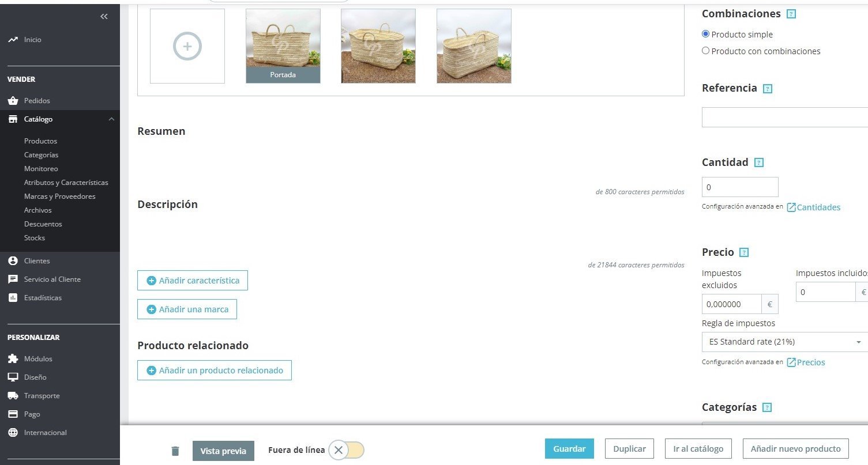Click the Impuestos excluidos price field
The width and height of the screenshot is (868, 465).
[732, 304]
